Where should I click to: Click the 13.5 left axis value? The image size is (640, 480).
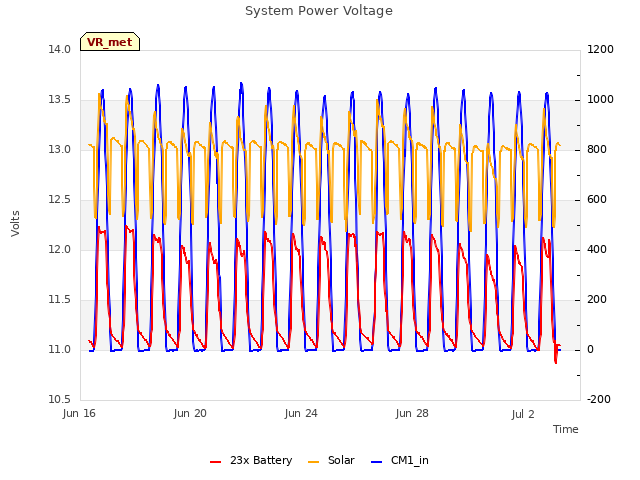(59, 100)
